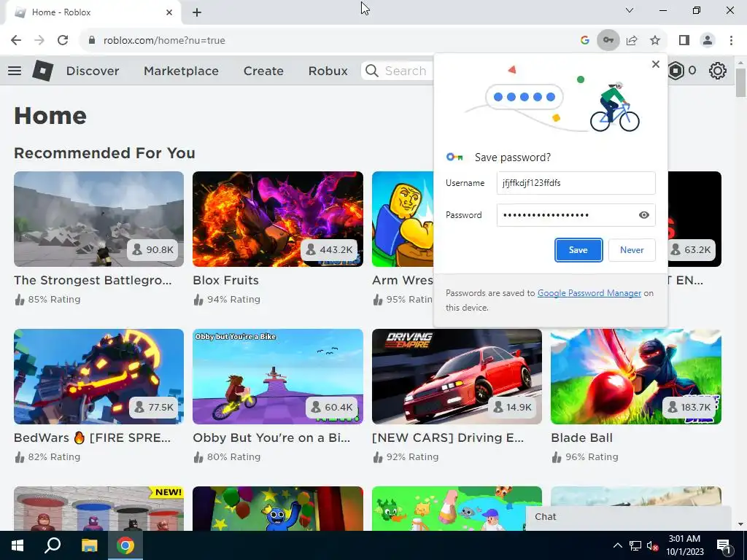Click the taskbar clock showing 3:01 AM

(684, 545)
